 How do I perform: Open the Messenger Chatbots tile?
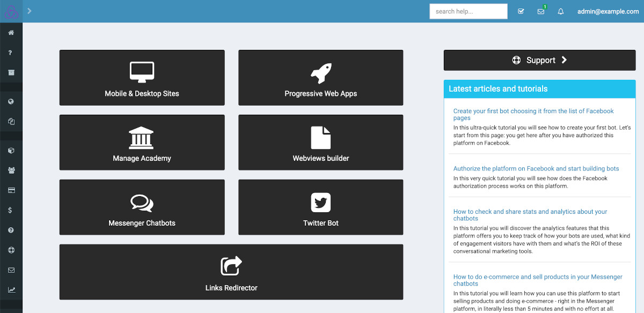tap(142, 207)
